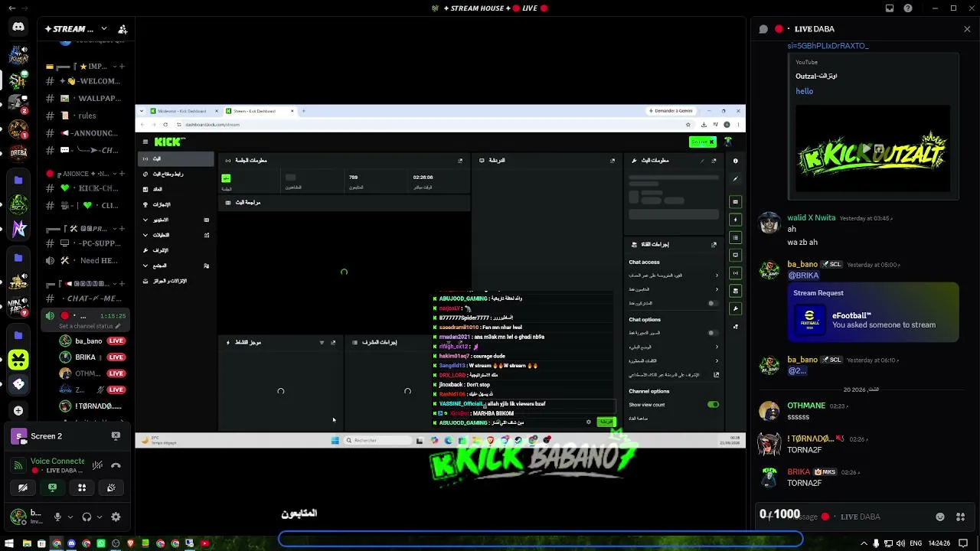Open headphone output options arrow

click(x=99, y=517)
